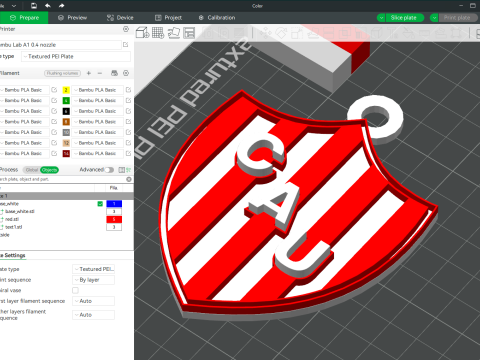Edit preset of filament 4

[x=128, y=100]
